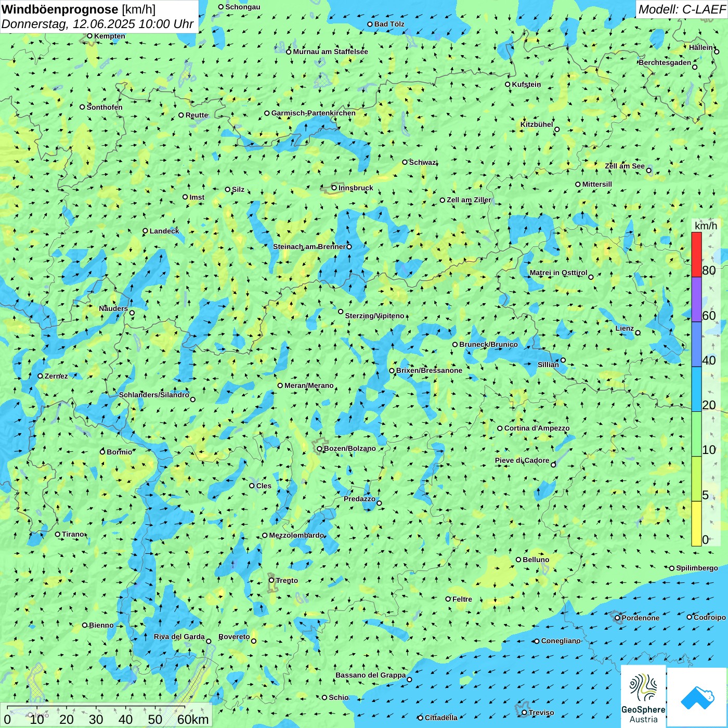The image size is (728, 728).
Task: Click the 'Bruneck/Brunico' label
Action: 488,344
